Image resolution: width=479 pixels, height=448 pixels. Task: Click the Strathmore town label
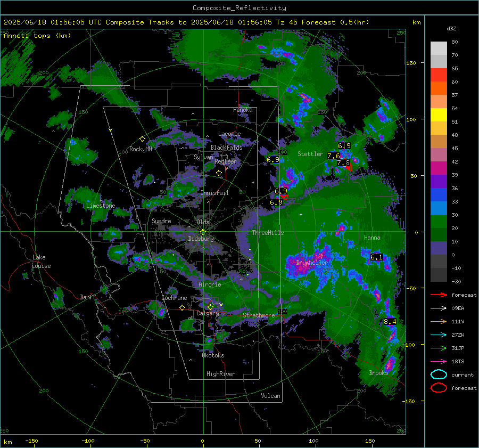259,315
